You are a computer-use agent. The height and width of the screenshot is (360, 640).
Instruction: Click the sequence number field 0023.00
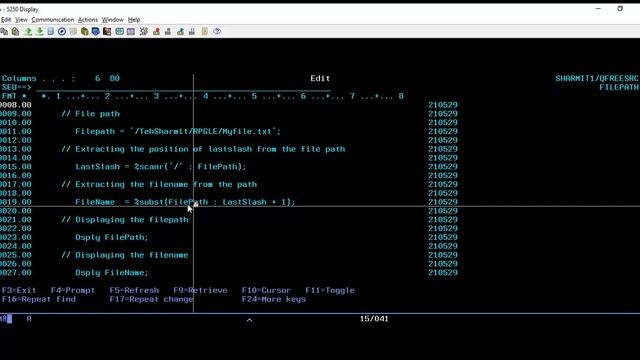click(x=16, y=237)
